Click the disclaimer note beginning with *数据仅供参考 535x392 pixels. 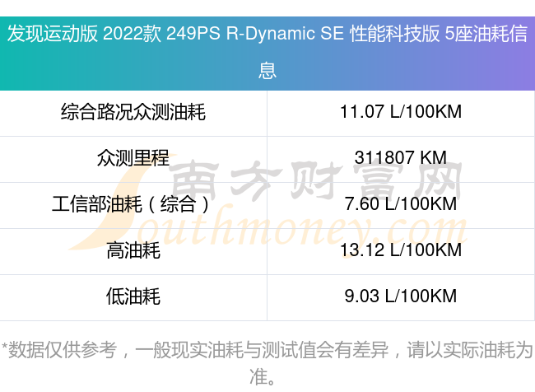[x=267, y=363]
